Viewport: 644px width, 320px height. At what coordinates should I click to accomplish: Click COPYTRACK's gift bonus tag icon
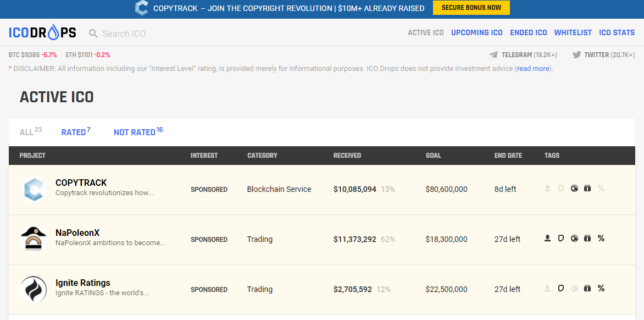tap(587, 188)
